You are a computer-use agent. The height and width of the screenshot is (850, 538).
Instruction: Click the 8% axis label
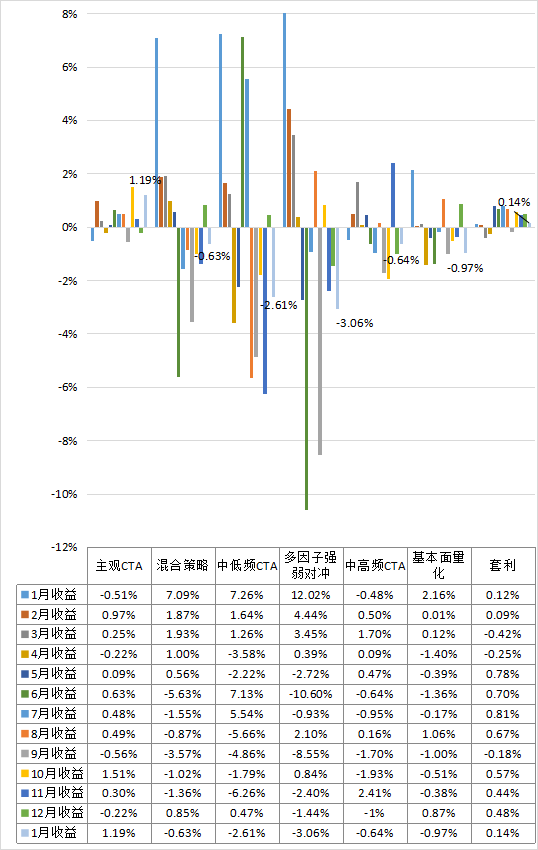[x=69, y=14]
